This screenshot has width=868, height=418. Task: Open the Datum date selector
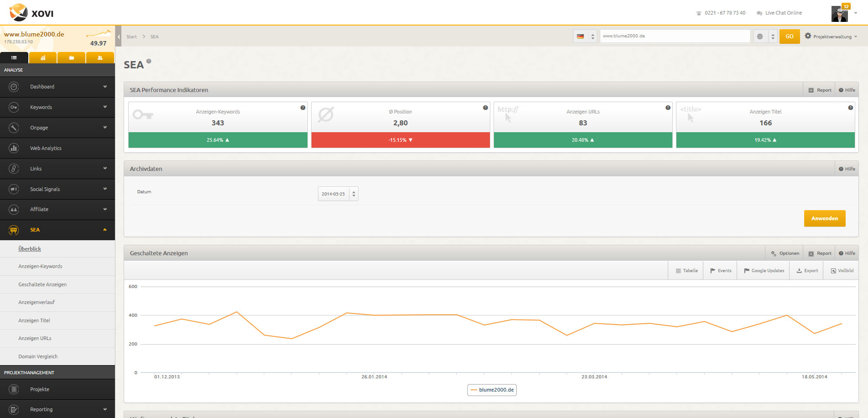click(x=338, y=194)
